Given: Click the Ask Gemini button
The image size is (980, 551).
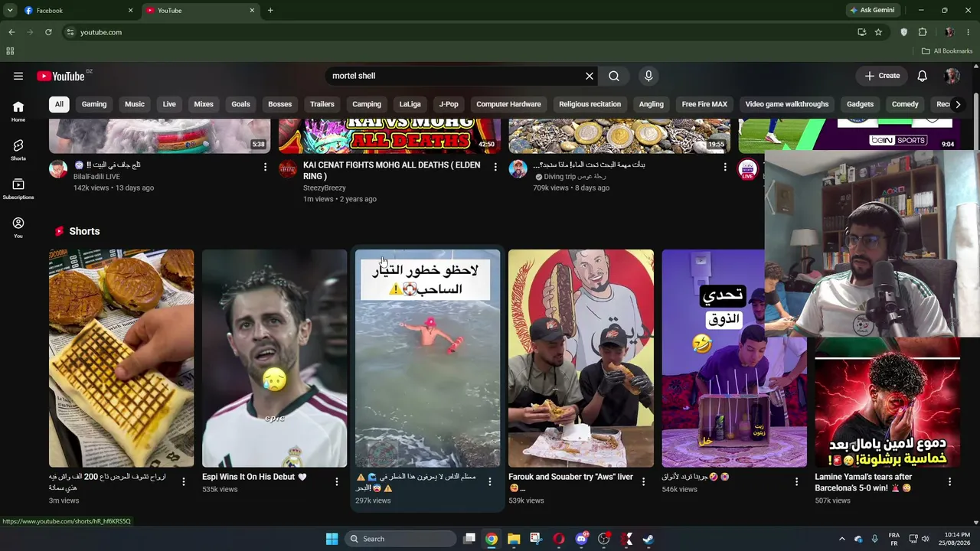Looking at the screenshot, I should pos(872,11).
